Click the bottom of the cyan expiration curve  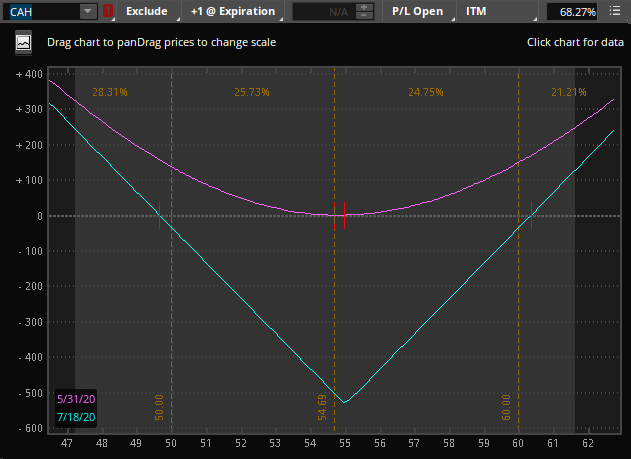344,403
